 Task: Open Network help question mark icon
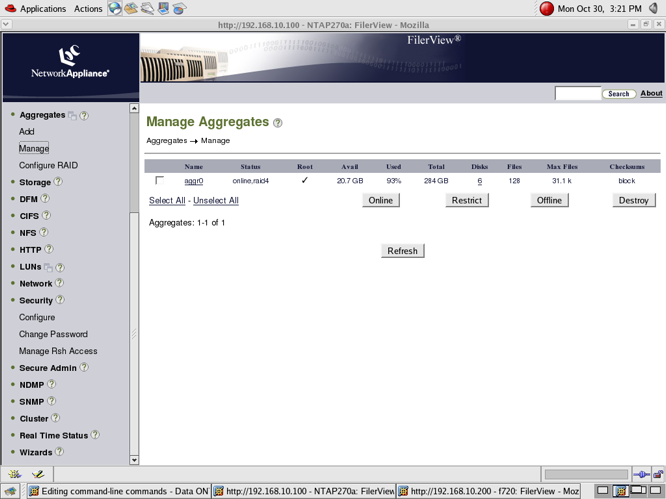59,283
